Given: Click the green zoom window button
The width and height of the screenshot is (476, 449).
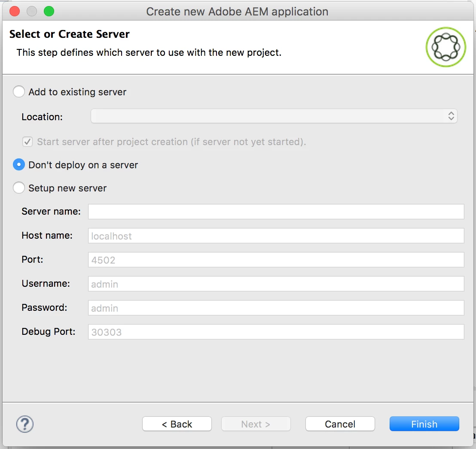Looking at the screenshot, I should pos(49,12).
